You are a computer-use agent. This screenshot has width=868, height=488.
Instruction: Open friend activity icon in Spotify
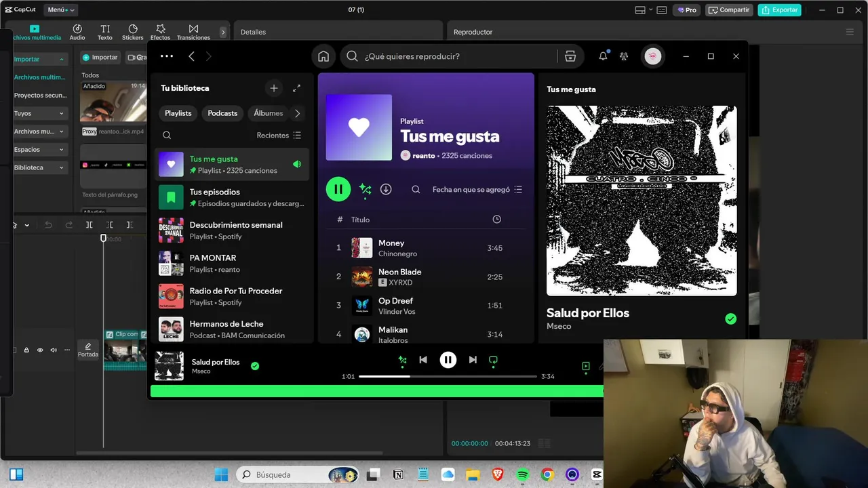(624, 56)
